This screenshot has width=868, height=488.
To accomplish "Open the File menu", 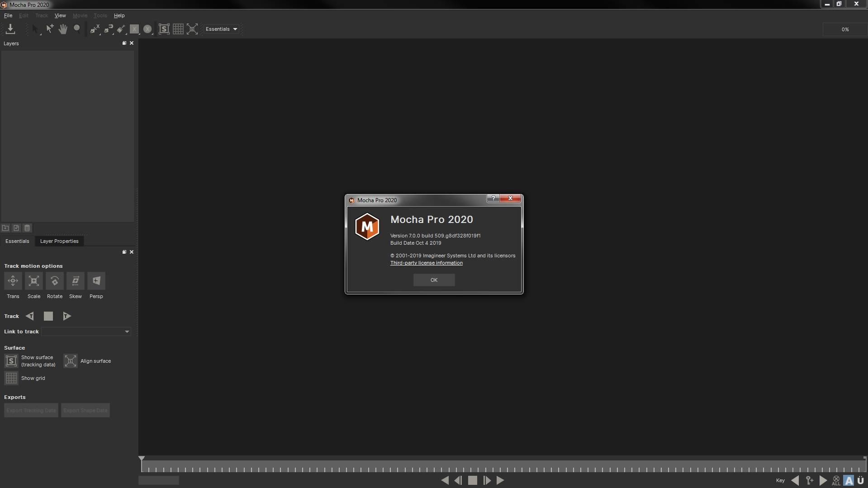I will pyautogui.click(x=8, y=15).
